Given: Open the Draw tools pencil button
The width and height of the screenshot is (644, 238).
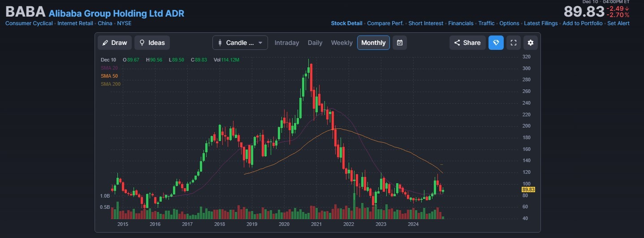Looking at the screenshot, I should tap(115, 43).
